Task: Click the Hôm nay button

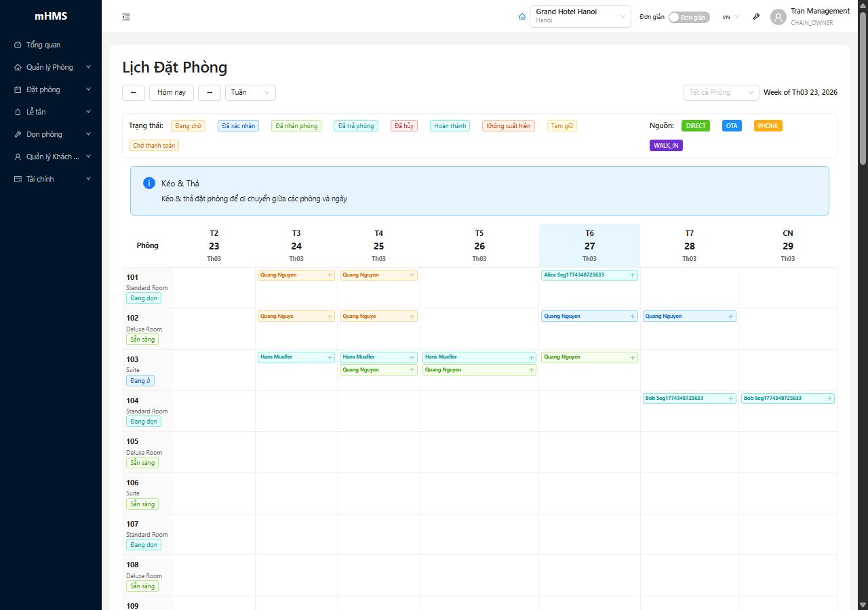Action: click(x=172, y=93)
